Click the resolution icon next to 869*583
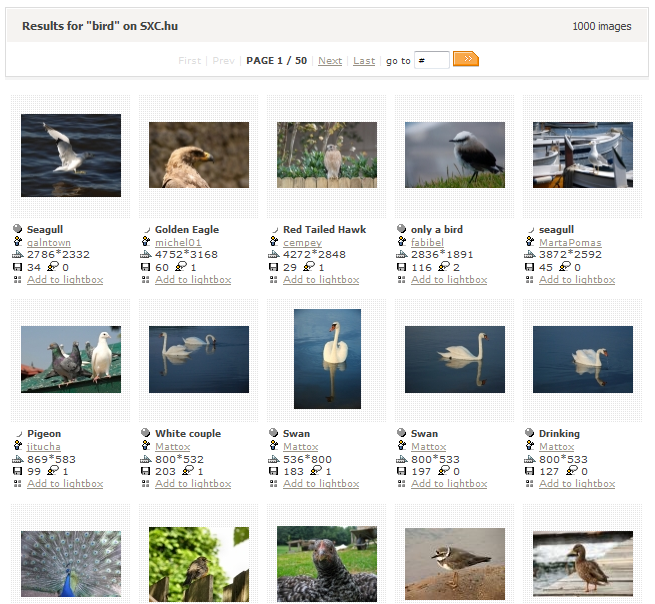655x604 pixels. pos(18,459)
